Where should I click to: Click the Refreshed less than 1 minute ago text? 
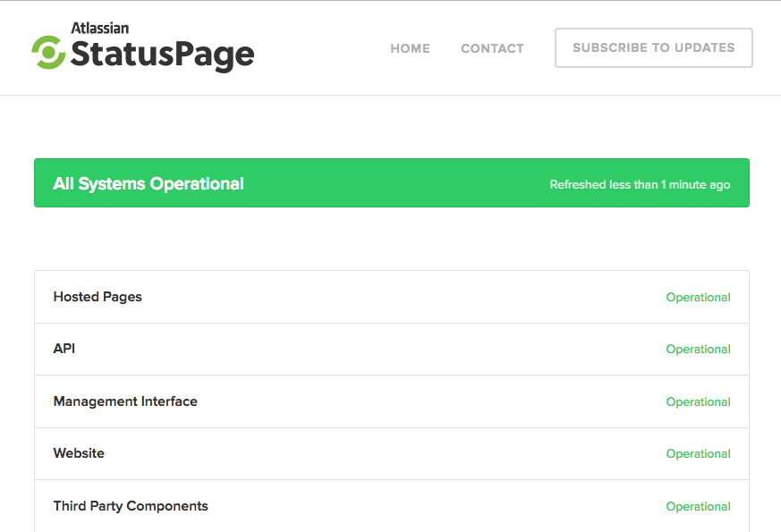coord(640,185)
